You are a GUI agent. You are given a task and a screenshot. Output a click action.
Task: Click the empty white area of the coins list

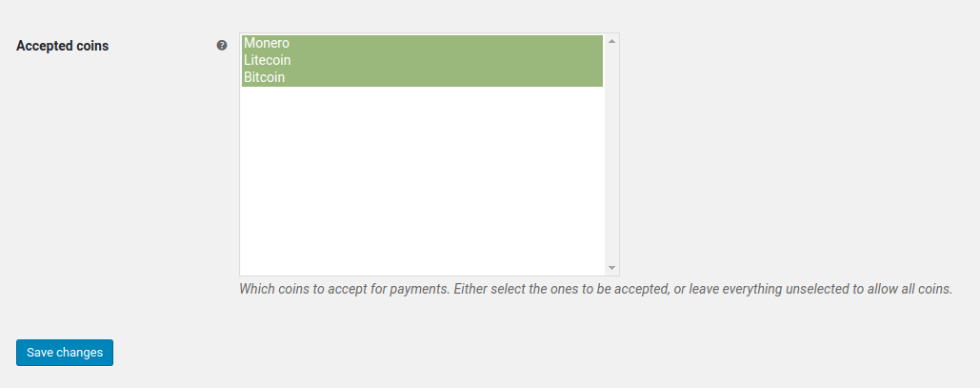pos(423,180)
